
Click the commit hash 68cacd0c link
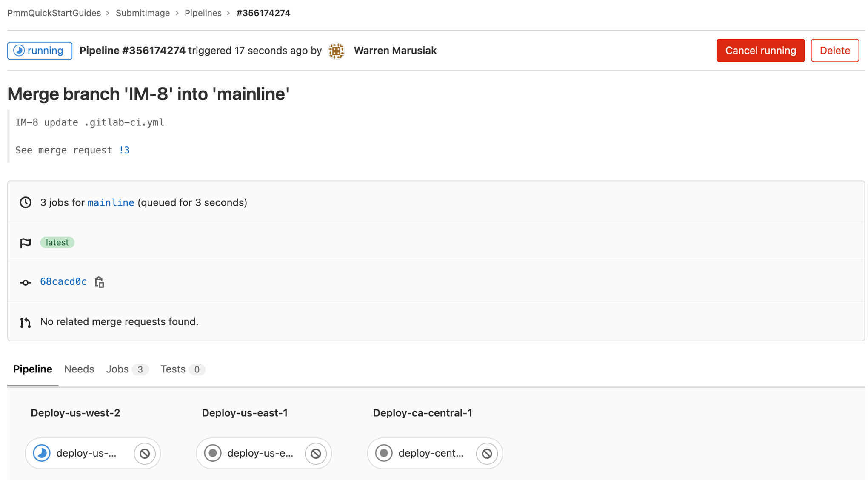point(63,281)
